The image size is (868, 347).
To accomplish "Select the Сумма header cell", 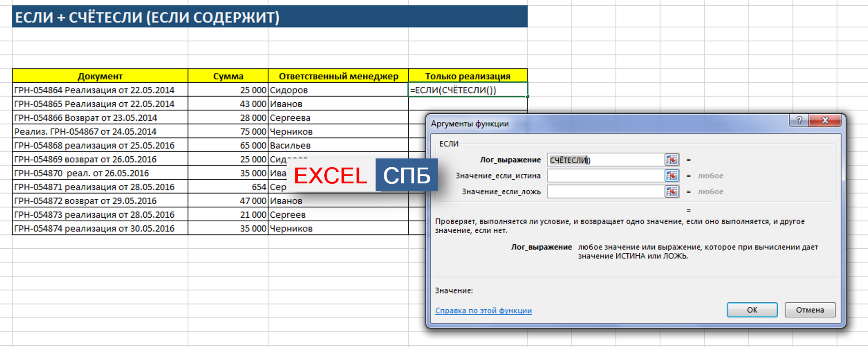I will click(x=228, y=76).
